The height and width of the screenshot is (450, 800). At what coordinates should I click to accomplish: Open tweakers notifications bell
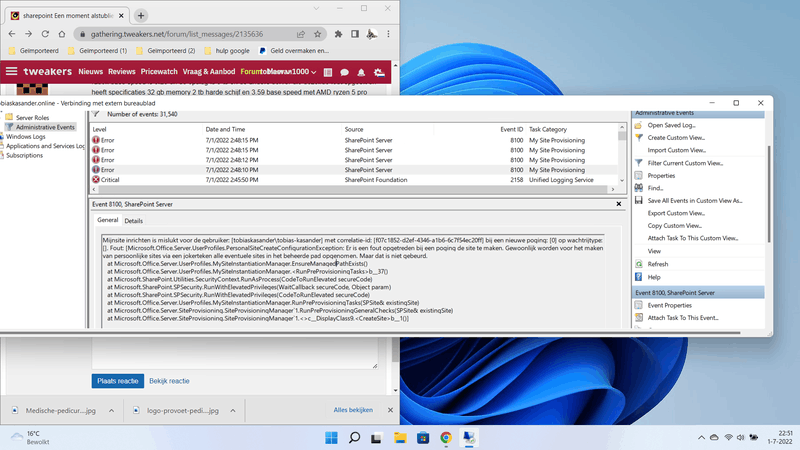point(361,72)
